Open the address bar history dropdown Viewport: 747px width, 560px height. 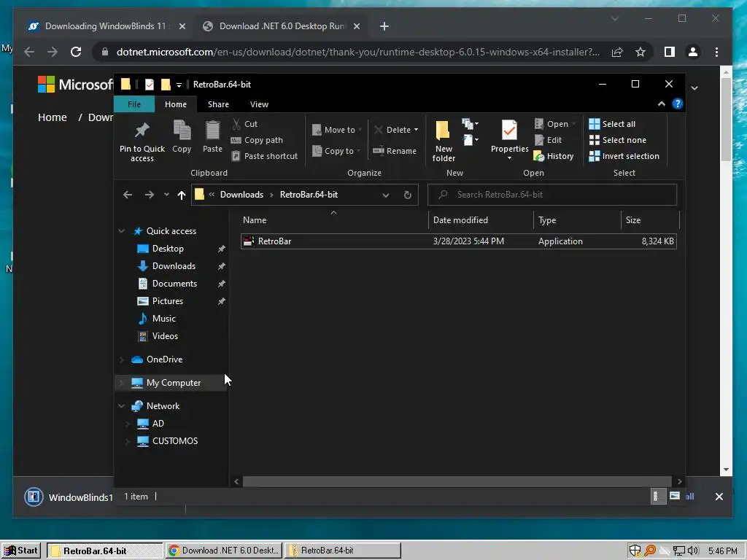pyautogui.click(x=385, y=195)
